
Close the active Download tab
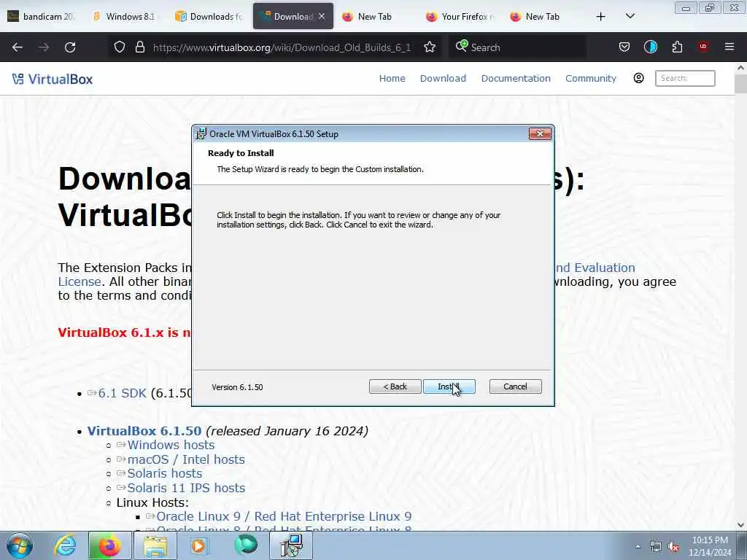point(322,16)
